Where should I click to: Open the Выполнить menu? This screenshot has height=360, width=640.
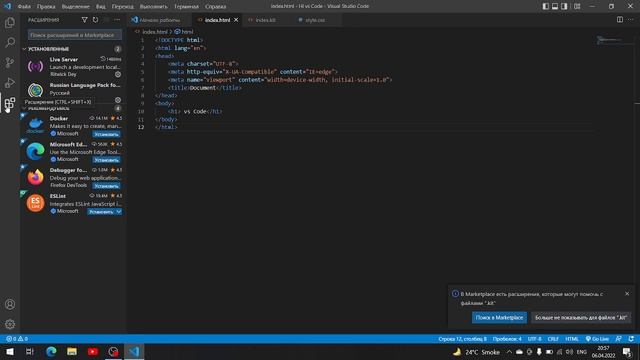point(153,7)
